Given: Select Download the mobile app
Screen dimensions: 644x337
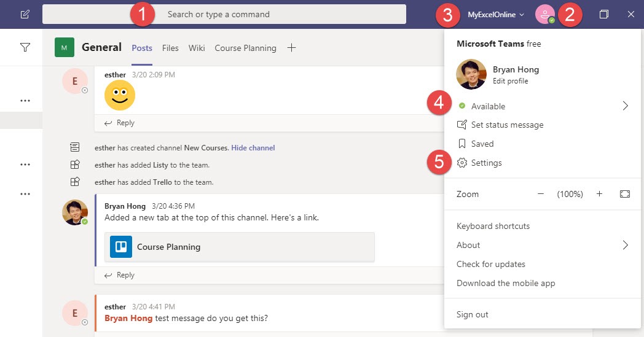Looking at the screenshot, I should pyautogui.click(x=506, y=283).
